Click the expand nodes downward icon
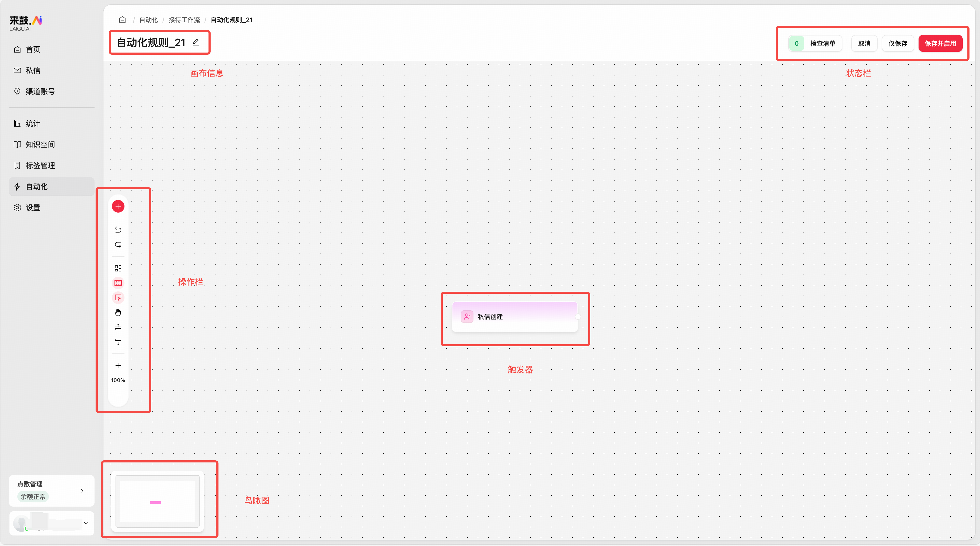Screen dimensions: 980x546 [118, 342]
